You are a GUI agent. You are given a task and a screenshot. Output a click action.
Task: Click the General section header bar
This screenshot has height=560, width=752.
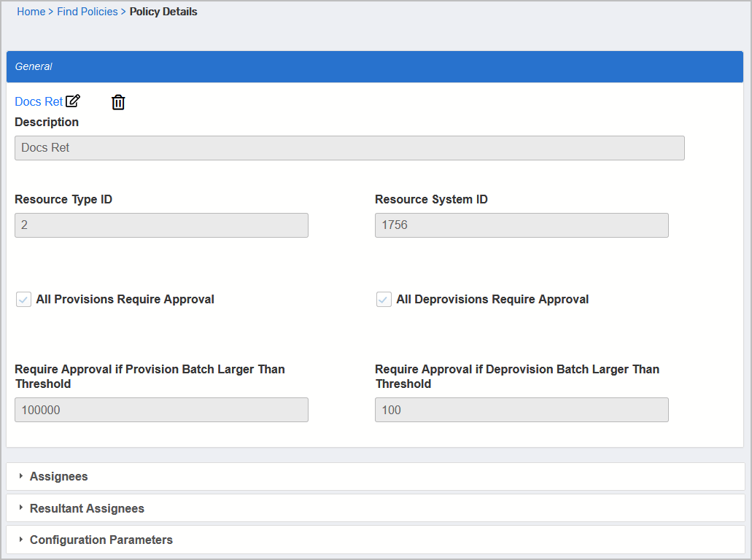[374, 66]
